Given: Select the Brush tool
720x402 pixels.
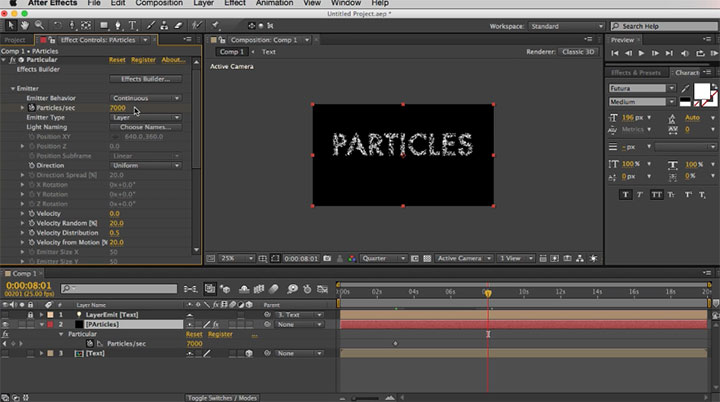Looking at the screenshot, I should pyautogui.click(x=151, y=26).
